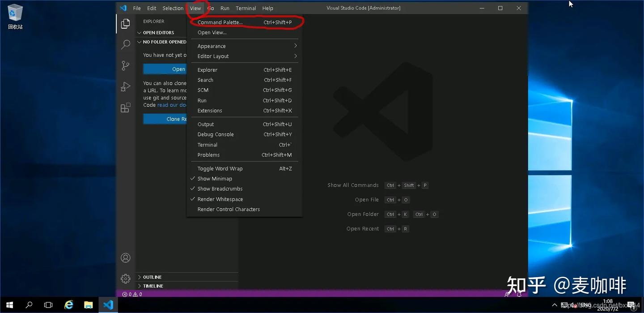Collapse the No Folder Opened section
The width and height of the screenshot is (644, 313).
click(x=162, y=42)
